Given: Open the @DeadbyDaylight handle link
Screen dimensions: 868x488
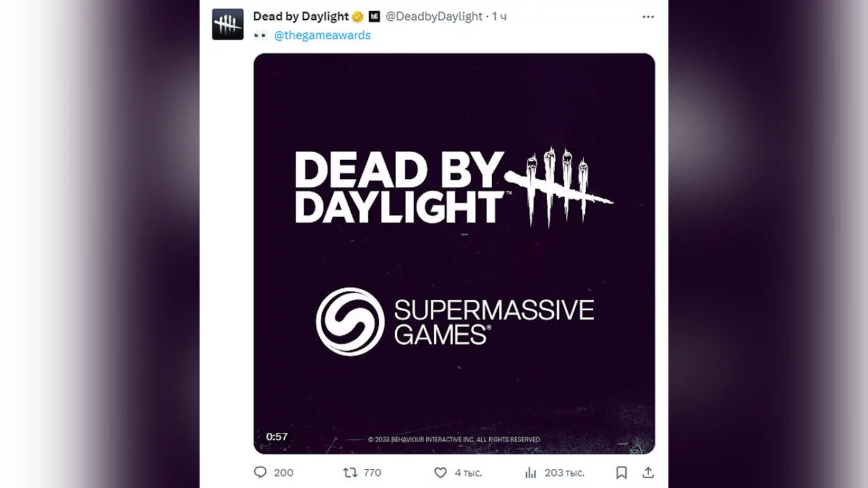Looking at the screenshot, I should 434,16.
